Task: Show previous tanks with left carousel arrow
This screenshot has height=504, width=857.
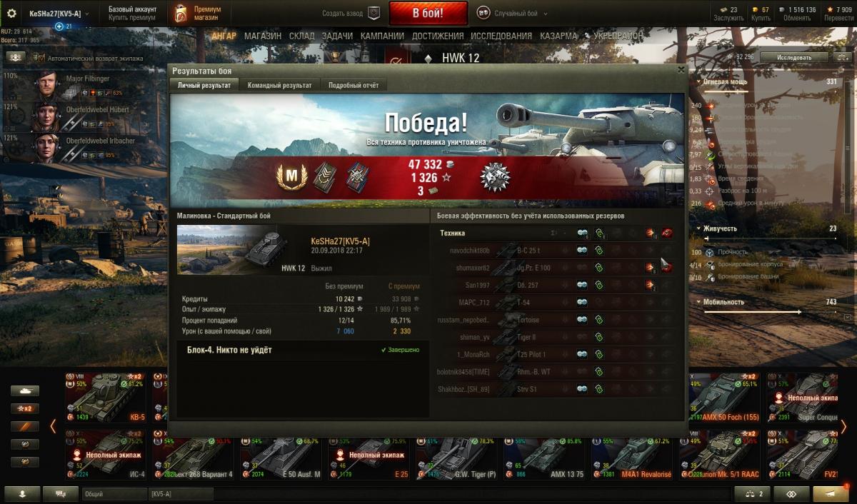Action: [53, 427]
